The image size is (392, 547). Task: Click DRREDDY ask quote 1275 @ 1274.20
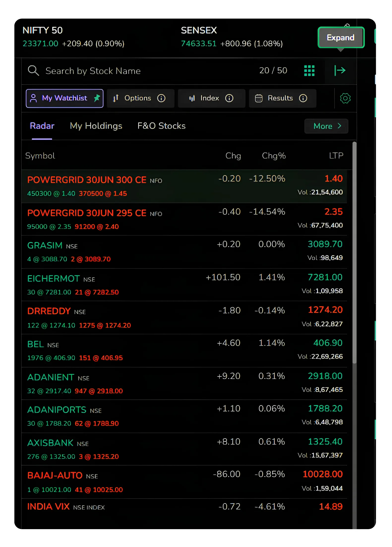[x=105, y=325]
